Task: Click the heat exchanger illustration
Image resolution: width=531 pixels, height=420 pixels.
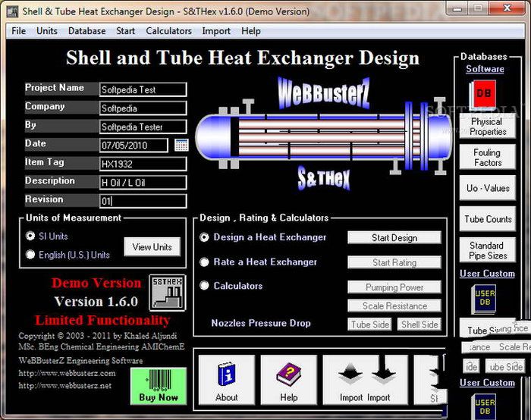Action: pos(324,136)
